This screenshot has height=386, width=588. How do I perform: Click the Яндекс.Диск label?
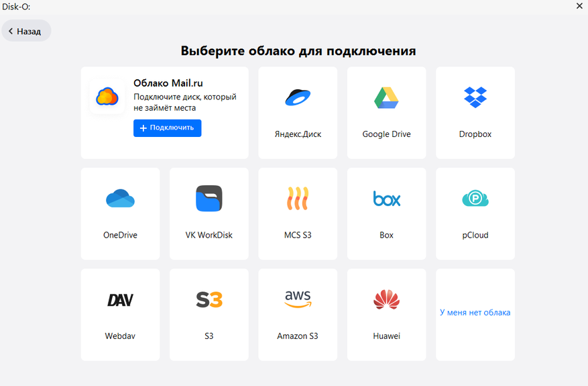click(298, 134)
